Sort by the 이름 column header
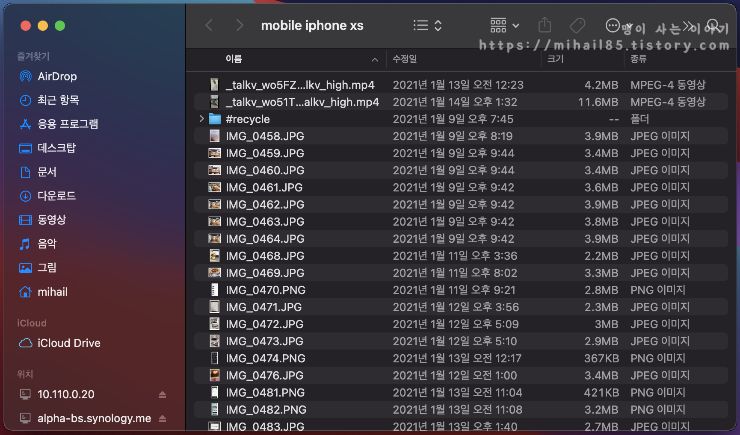Image resolution: width=740 pixels, height=435 pixels. tap(234, 59)
